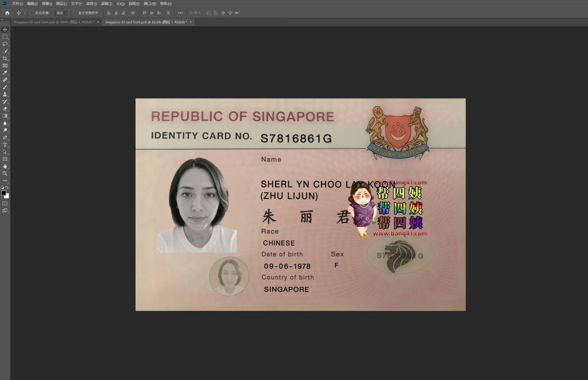Select the Brush tool
The width and height of the screenshot is (588, 380).
click(4, 87)
